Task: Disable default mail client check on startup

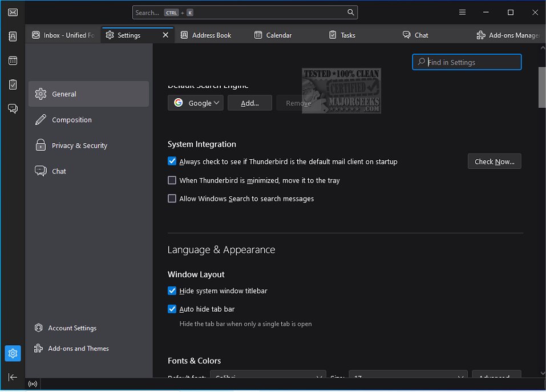Action: pyautogui.click(x=172, y=161)
